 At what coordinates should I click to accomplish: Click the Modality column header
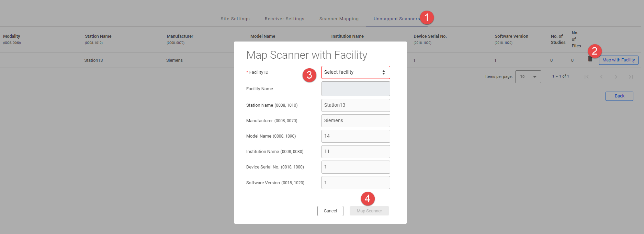click(12, 36)
